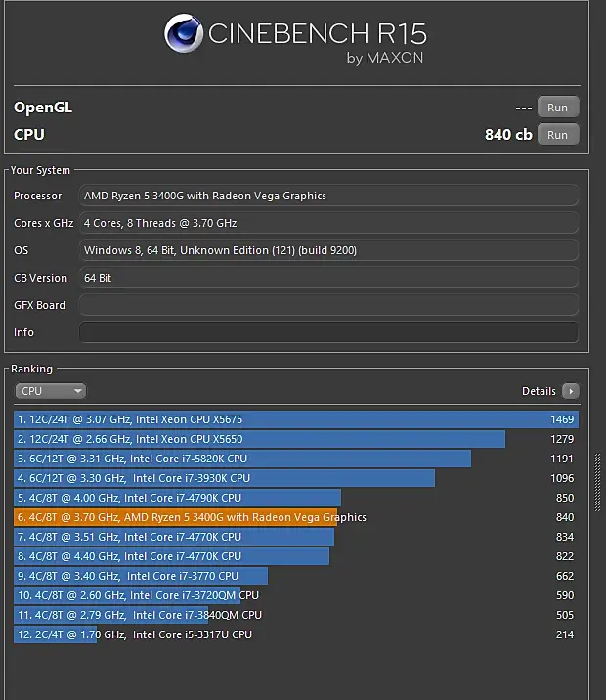Expand ranking Details with the arrow button
The image size is (606, 700).
pyautogui.click(x=571, y=391)
